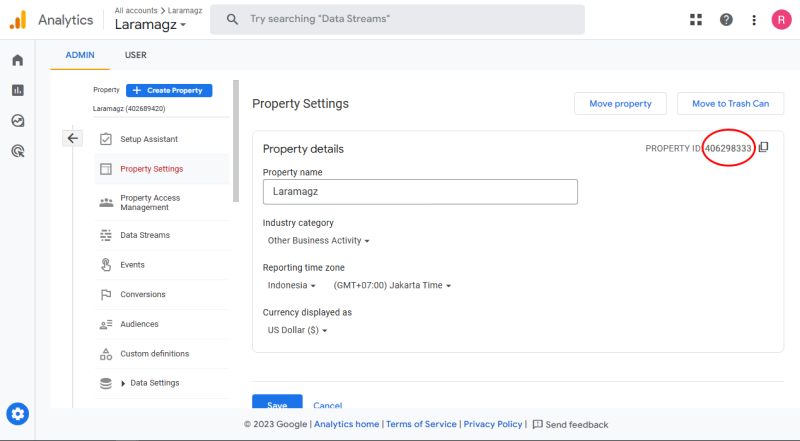Go to Home in left sidebar

(x=18, y=60)
